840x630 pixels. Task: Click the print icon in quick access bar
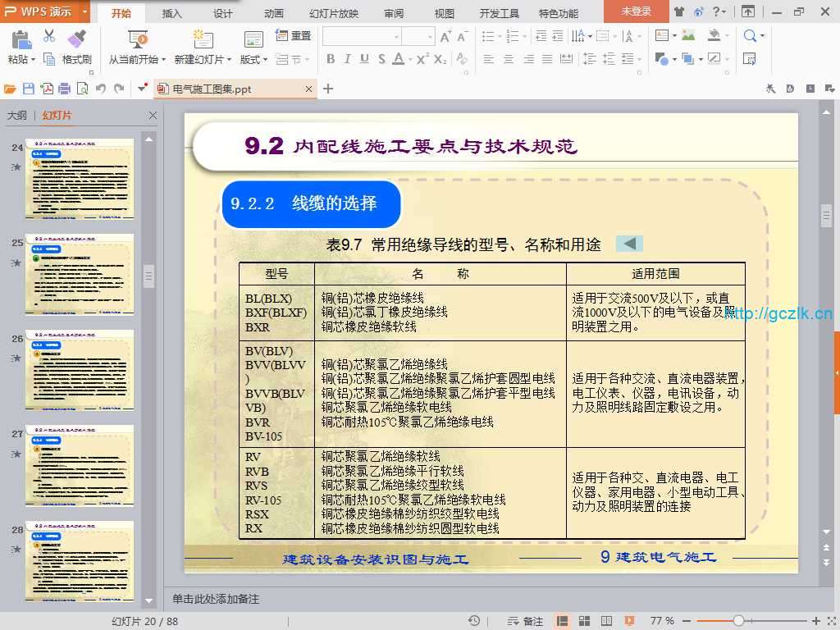(x=65, y=89)
